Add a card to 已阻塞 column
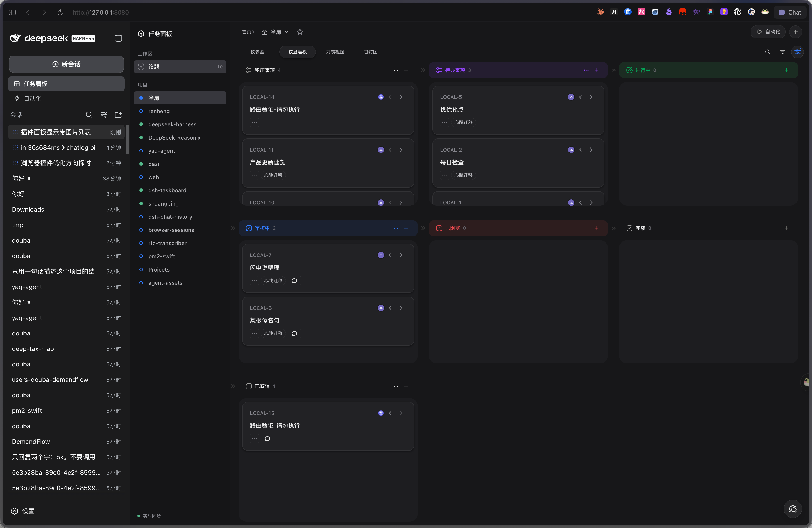 pos(596,228)
